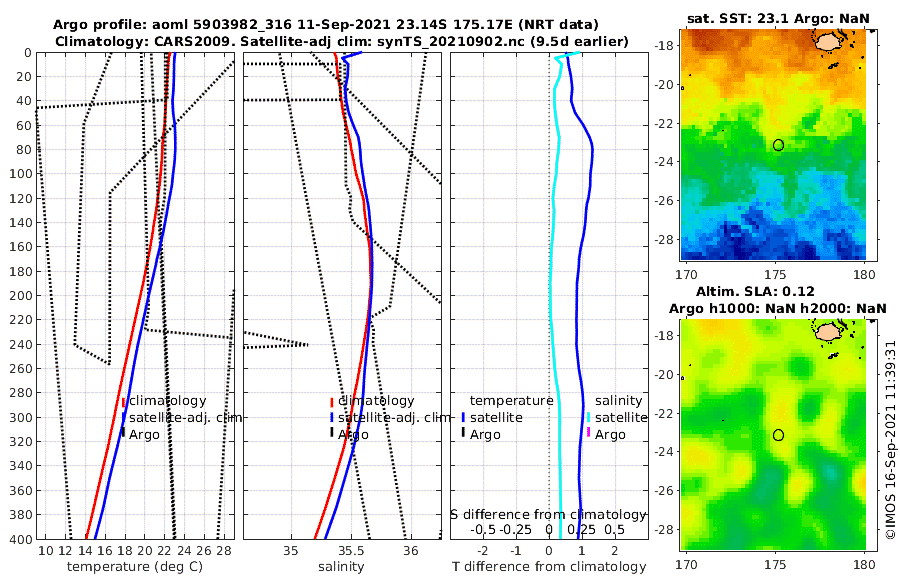Click temperature axis tick label 10
This screenshot has height=580, width=900.
[45, 551]
